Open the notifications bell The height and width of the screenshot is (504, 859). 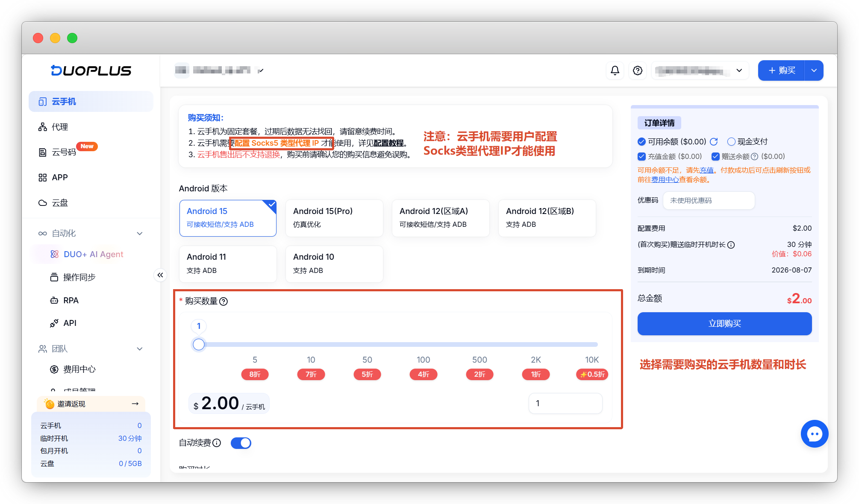[615, 70]
